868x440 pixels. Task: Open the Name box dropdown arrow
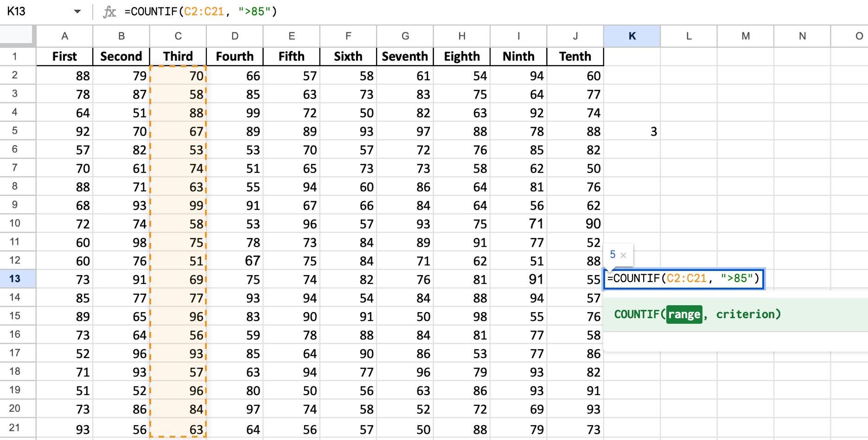(x=77, y=12)
